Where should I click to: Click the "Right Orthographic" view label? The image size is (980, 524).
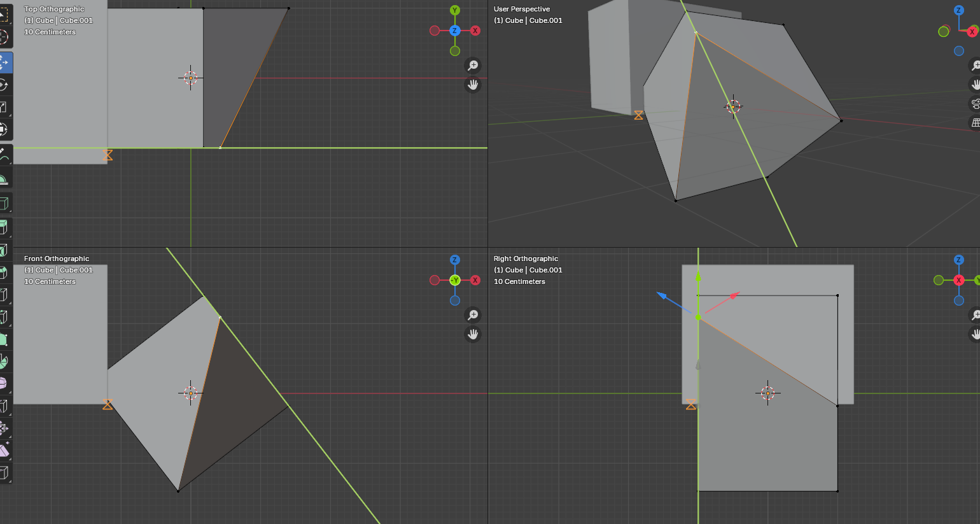526,258
